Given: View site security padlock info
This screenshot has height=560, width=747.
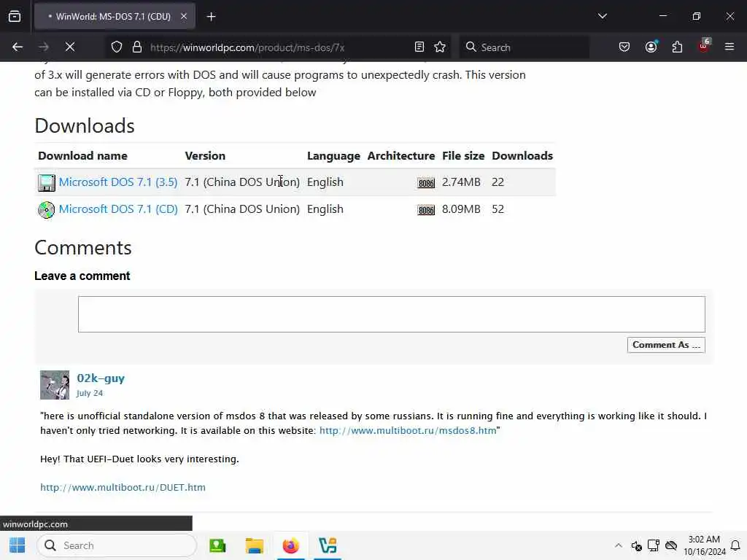Looking at the screenshot, I should tap(137, 47).
